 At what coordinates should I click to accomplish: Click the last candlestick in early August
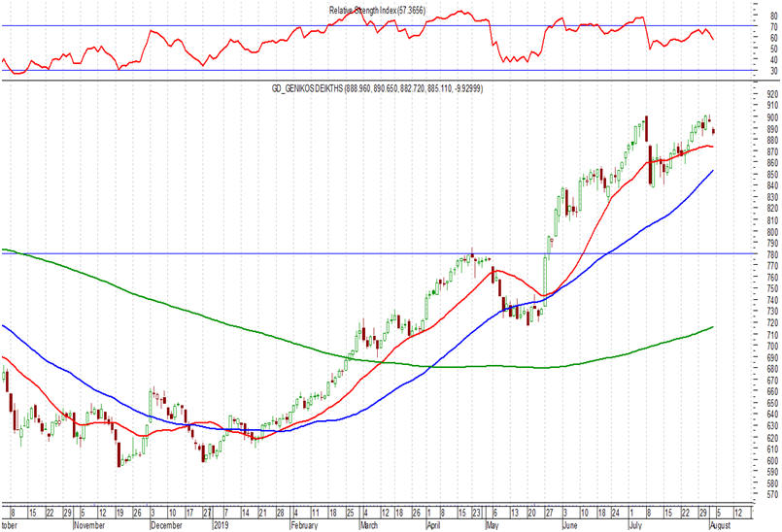click(714, 132)
